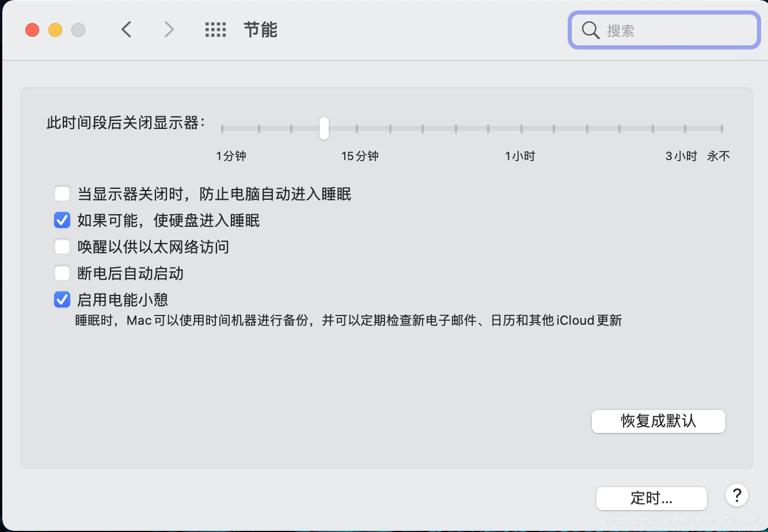Click the 1小时 slider label

tap(520, 156)
